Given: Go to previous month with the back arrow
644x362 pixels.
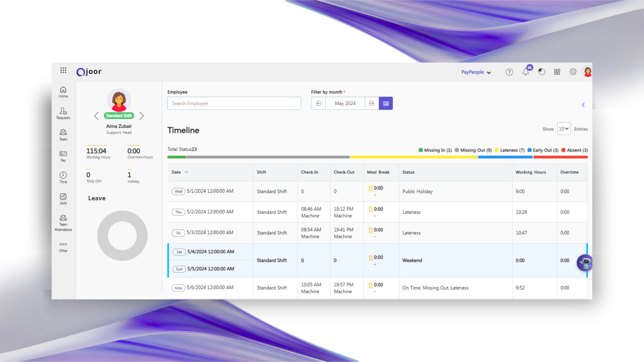Looking at the screenshot, I should click(x=318, y=103).
